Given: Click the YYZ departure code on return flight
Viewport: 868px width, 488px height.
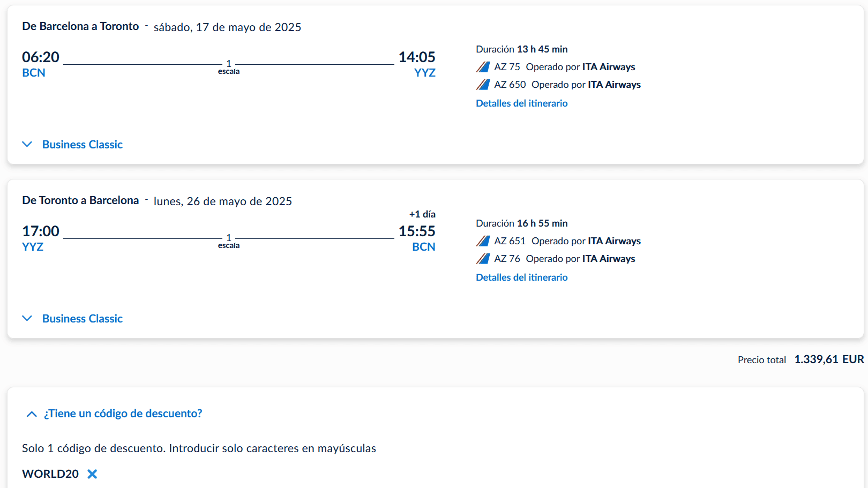Looking at the screenshot, I should (33, 247).
